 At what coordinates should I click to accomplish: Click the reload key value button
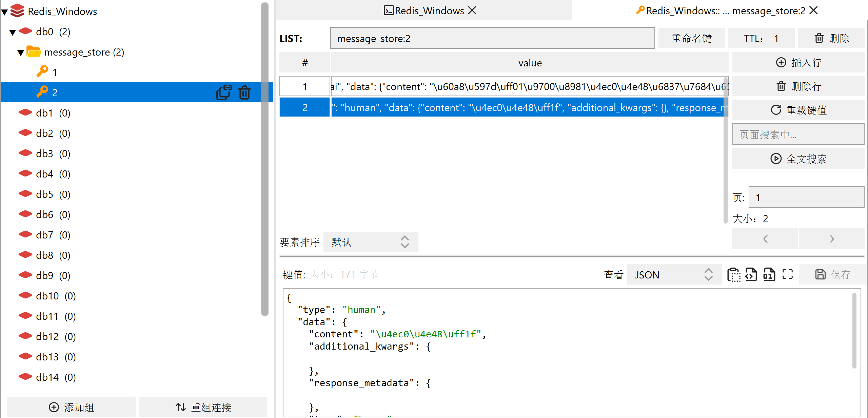click(x=798, y=110)
